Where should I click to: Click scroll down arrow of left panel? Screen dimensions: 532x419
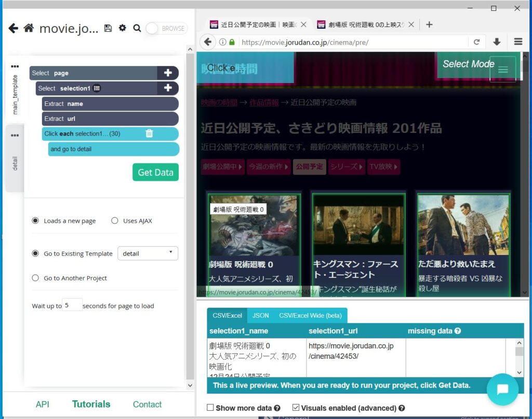[190, 385]
